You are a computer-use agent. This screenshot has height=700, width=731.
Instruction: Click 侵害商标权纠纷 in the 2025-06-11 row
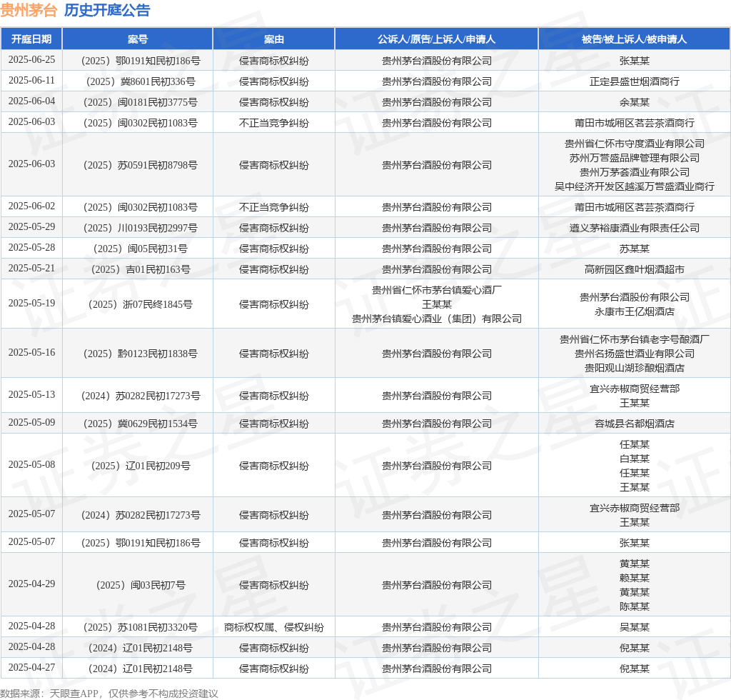click(x=273, y=81)
